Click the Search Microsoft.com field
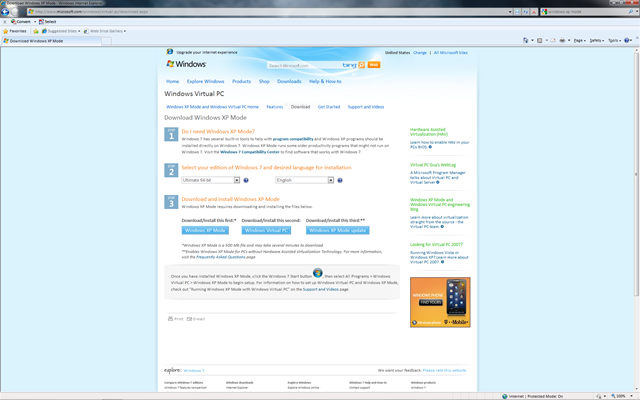Viewport: 640px width, 400px height. [304, 65]
